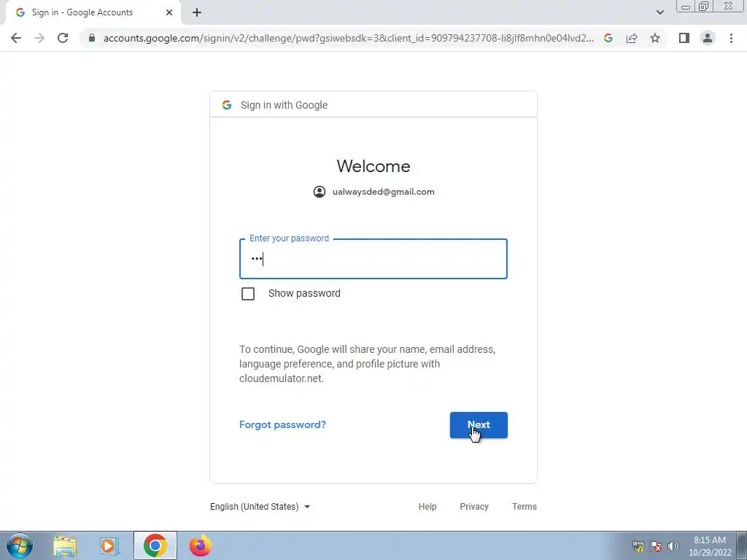
Task: Click the cloudemulator.net text
Action: (281, 378)
